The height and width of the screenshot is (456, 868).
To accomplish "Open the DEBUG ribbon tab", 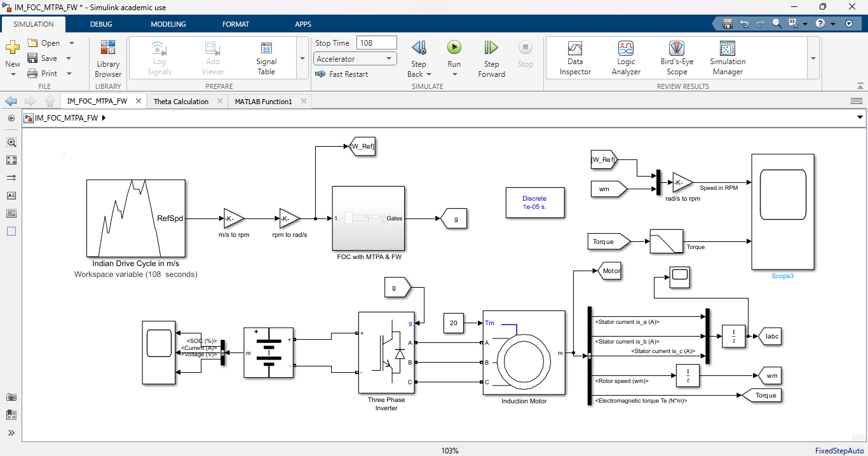I will (100, 24).
